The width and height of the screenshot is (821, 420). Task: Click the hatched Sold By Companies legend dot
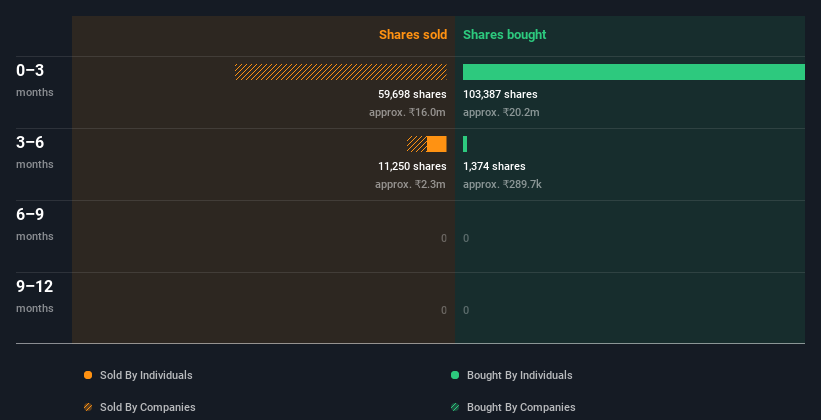[x=88, y=407]
